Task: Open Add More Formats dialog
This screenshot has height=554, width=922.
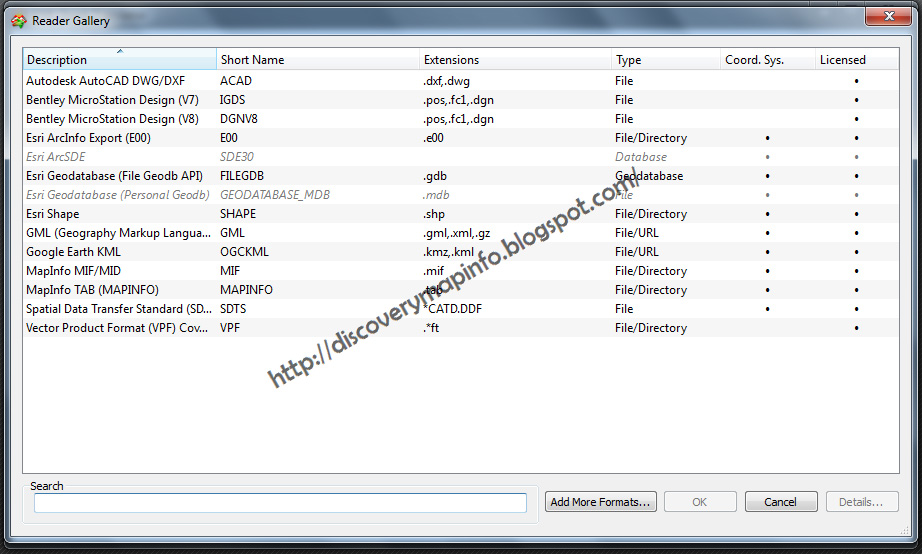Action: (x=600, y=502)
